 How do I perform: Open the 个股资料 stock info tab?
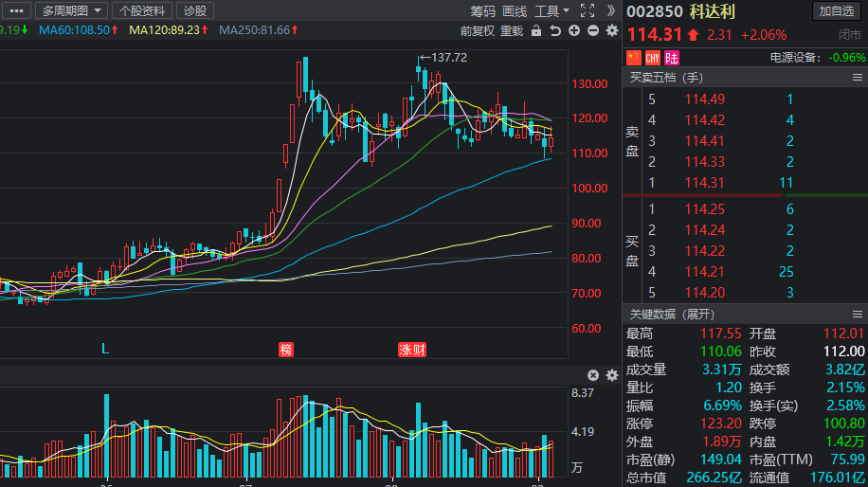click(142, 10)
